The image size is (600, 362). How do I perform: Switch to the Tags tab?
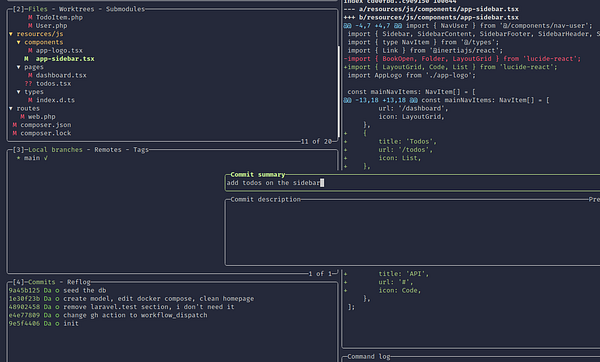(x=141, y=150)
